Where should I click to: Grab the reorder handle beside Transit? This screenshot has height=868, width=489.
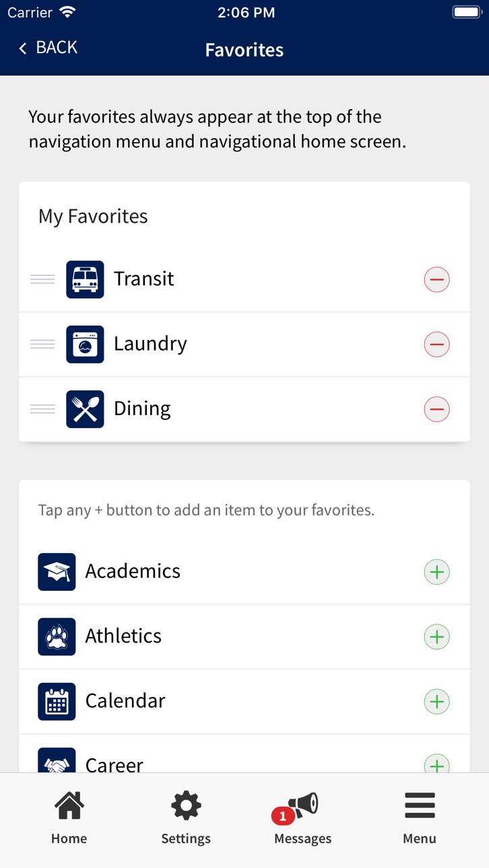tap(42, 279)
